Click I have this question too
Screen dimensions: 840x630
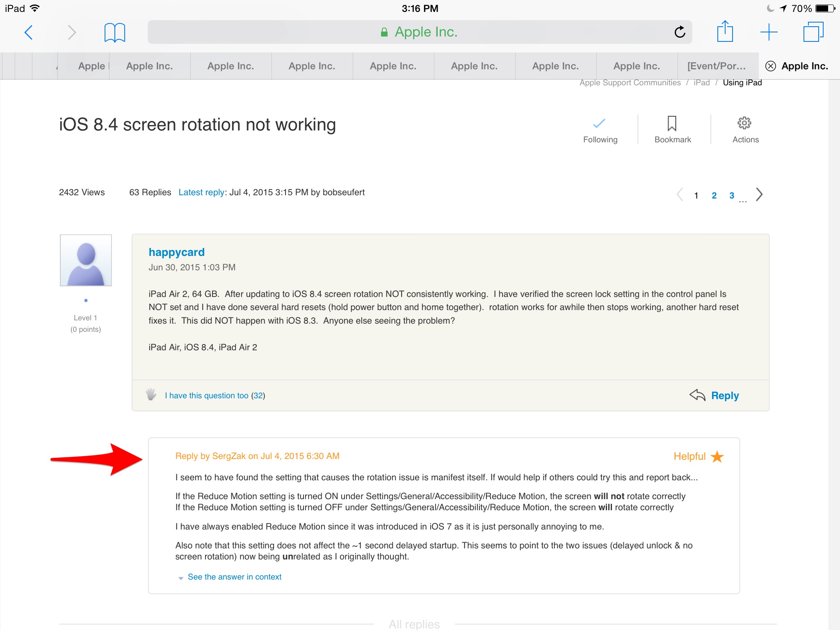click(x=206, y=395)
